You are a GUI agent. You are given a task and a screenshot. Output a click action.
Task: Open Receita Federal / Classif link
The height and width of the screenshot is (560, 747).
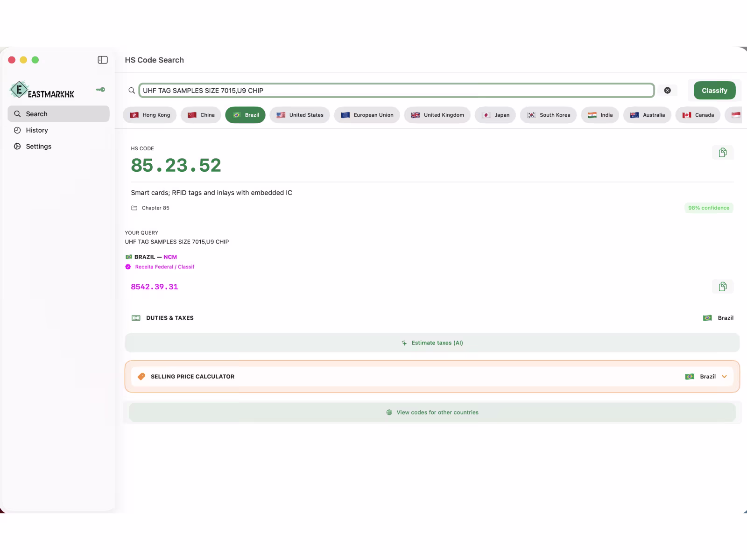[x=165, y=267]
